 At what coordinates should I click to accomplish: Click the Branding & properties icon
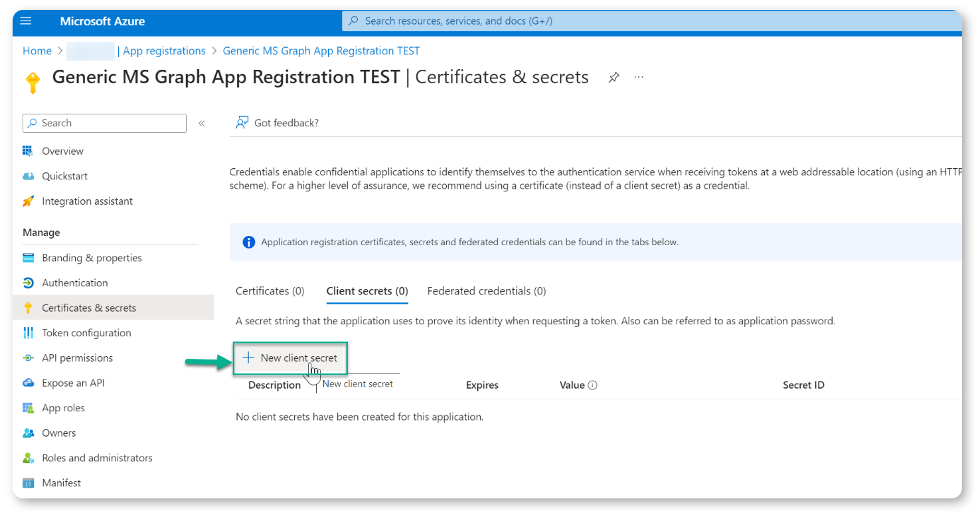pyautogui.click(x=28, y=258)
